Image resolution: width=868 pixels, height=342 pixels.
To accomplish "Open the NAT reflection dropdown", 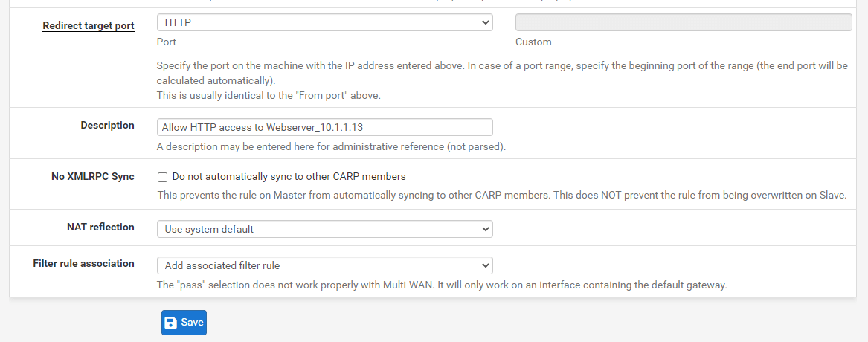I will coord(325,229).
